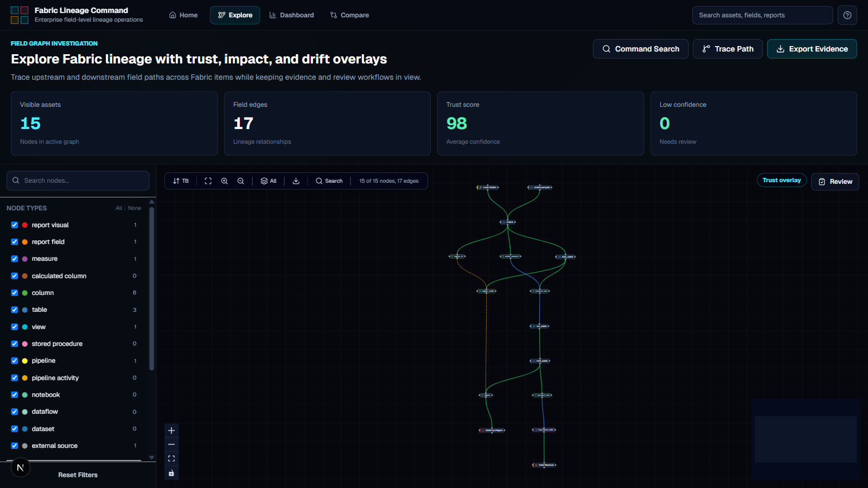
Task: Uncheck the report field node type
Action: click(15, 242)
